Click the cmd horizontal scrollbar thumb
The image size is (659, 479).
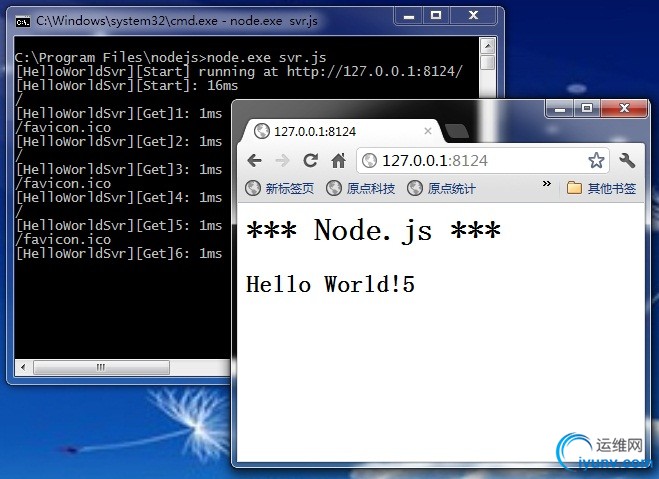point(101,367)
